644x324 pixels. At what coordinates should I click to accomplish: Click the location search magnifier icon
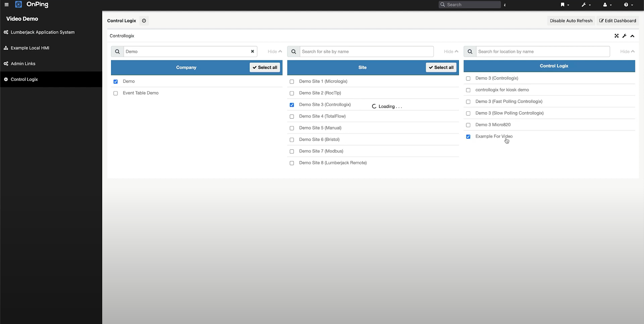[x=470, y=52]
